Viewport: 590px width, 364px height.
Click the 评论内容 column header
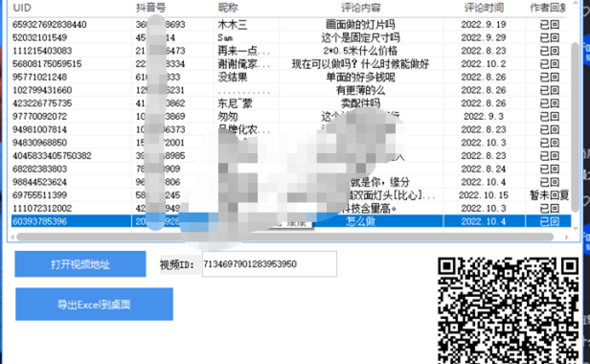coord(361,8)
